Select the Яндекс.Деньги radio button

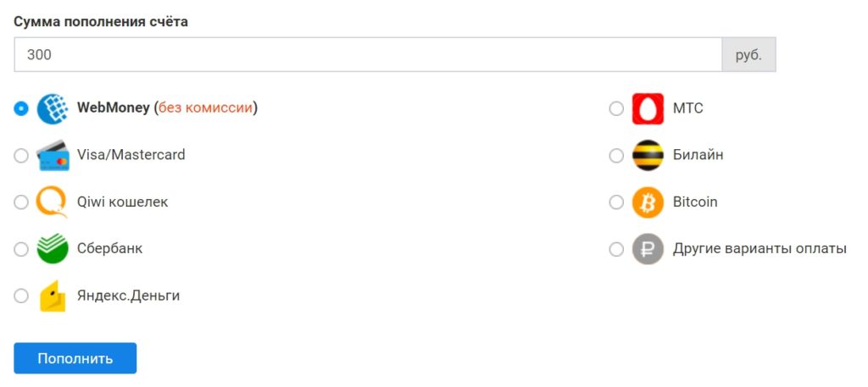pos(21,296)
